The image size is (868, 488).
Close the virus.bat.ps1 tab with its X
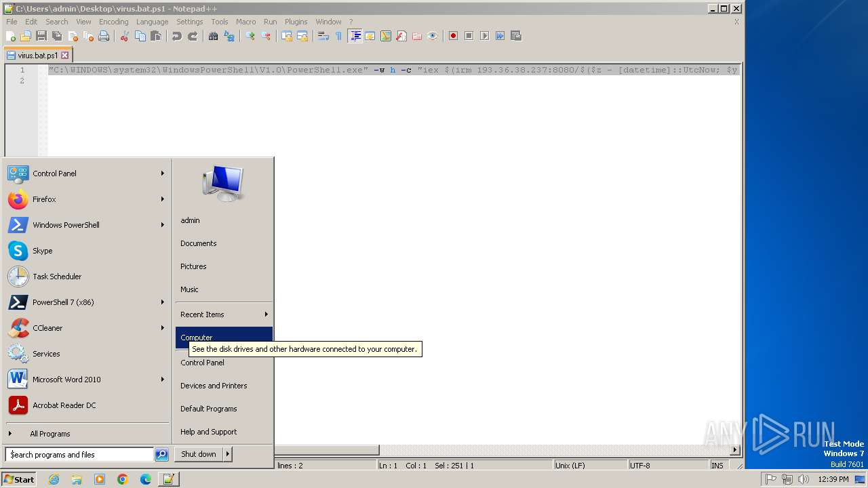(65, 56)
